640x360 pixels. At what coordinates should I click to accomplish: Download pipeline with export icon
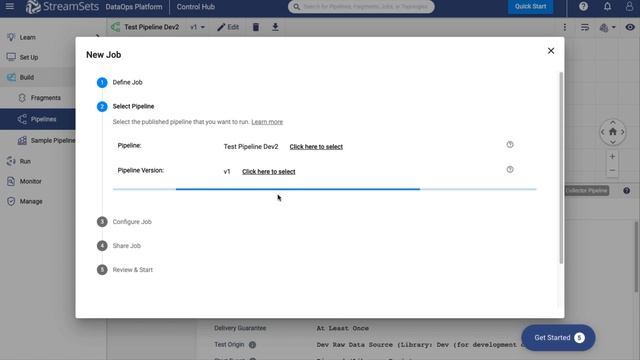(x=276, y=27)
